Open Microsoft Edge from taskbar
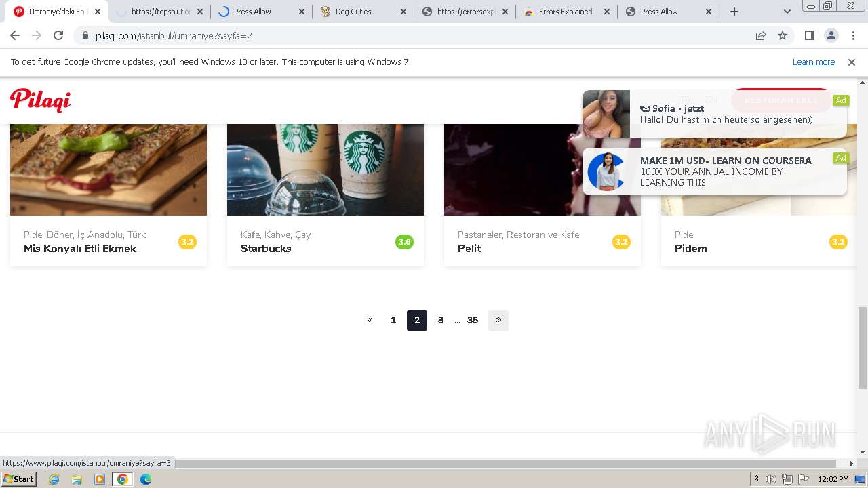This screenshot has width=868, height=488. click(146, 479)
